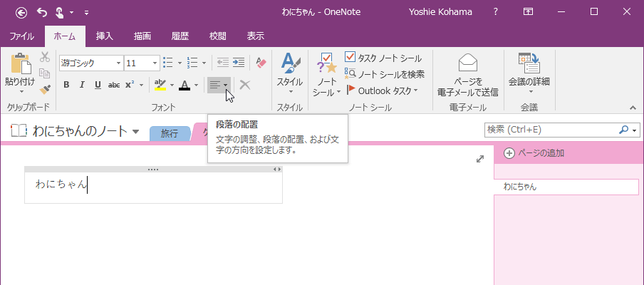Toggle Touch/Mouse mode icon

pos(58,12)
